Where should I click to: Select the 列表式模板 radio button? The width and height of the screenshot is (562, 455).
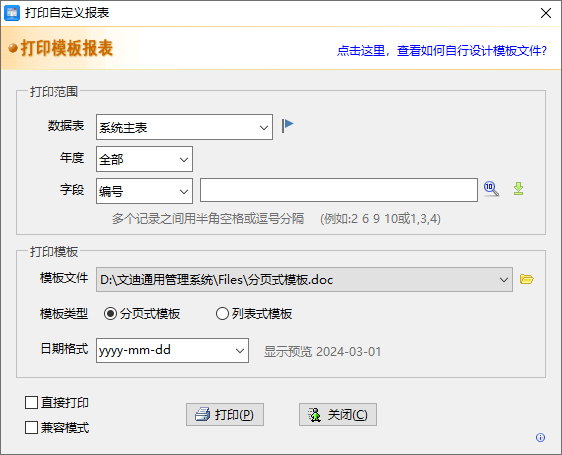click(222, 314)
